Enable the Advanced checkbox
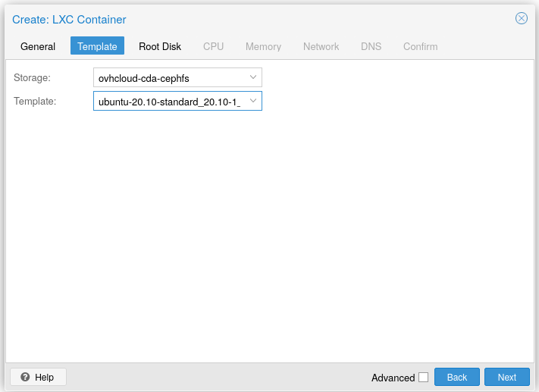 click(423, 377)
